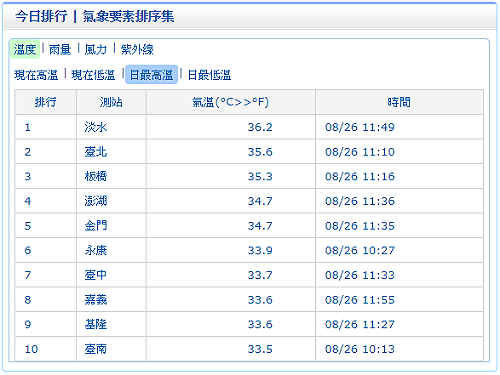Image resolution: width=500 pixels, height=375 pixels.
Task: Click the time 08/26 11:16
Action: pyautogui.click(x=360, y=176)
